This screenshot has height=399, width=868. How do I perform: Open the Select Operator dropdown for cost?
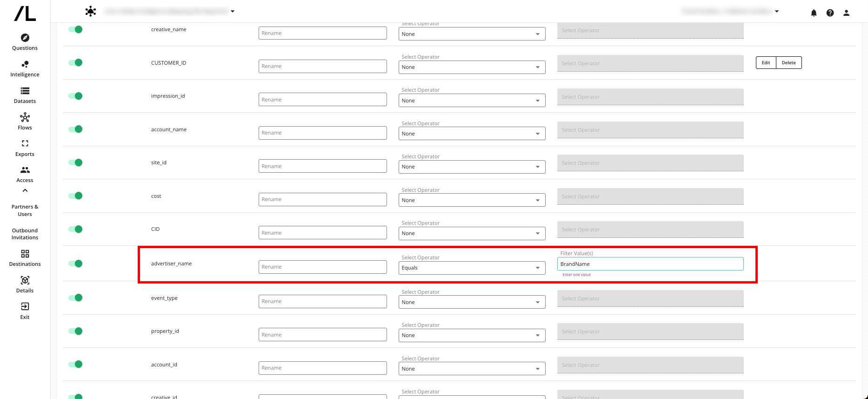[471, 200]
